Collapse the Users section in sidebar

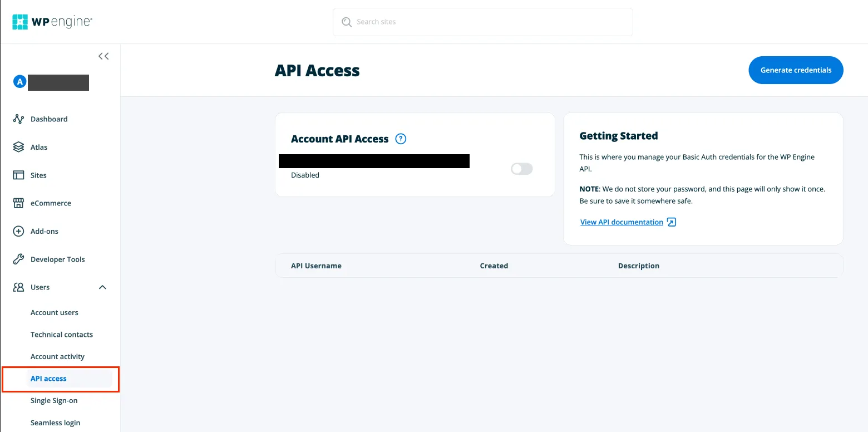[x=102, y=287]
